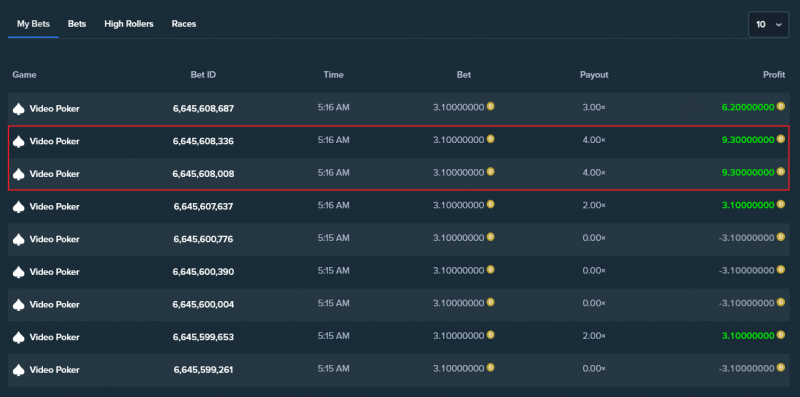Open bet ID 6,645,608,336

(204, 141)
